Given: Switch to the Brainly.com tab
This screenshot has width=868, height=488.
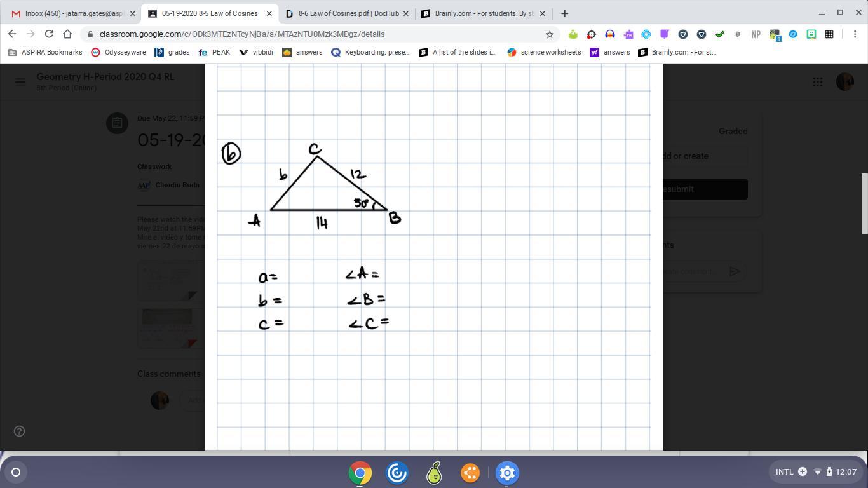Looking at the screenshot, I should point(484,13).
